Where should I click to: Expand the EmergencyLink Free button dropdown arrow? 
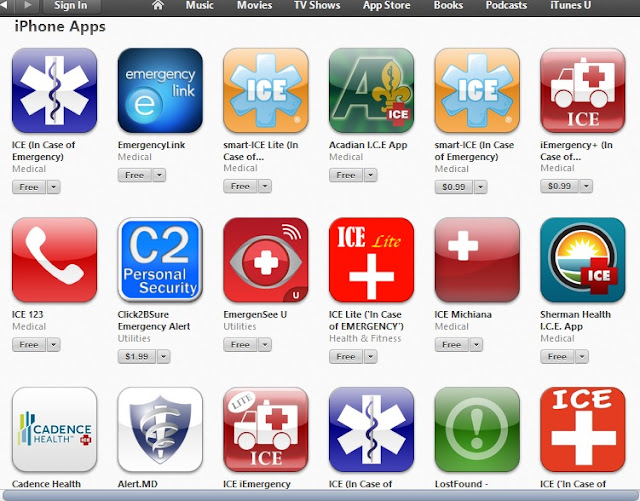point(159,175)
